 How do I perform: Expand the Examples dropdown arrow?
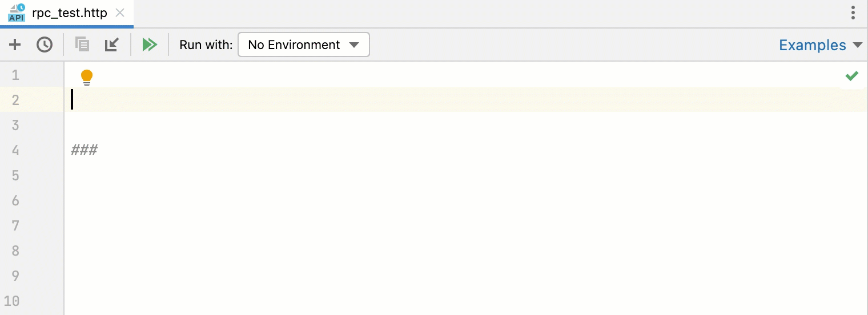point(857,45)
